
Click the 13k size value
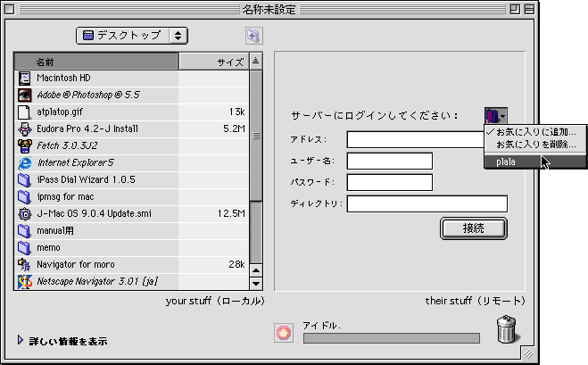(237, 112)
